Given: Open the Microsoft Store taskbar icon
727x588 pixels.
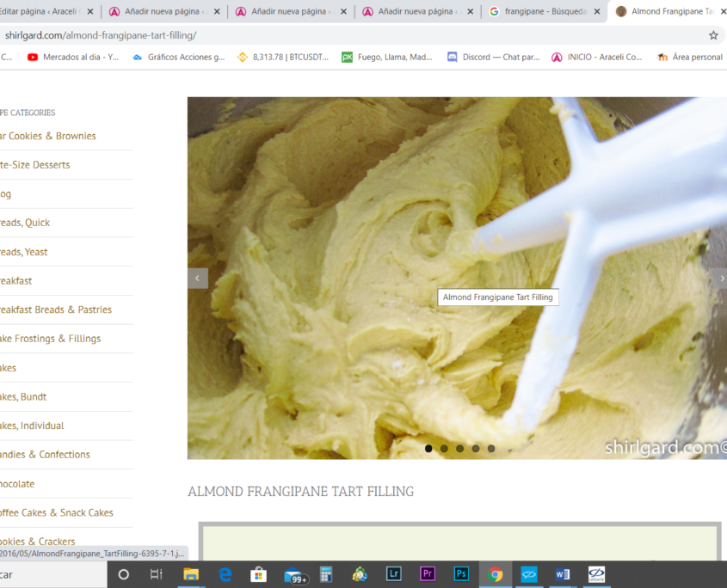Looking at the screenshot, I should click(x=258, y=574).
